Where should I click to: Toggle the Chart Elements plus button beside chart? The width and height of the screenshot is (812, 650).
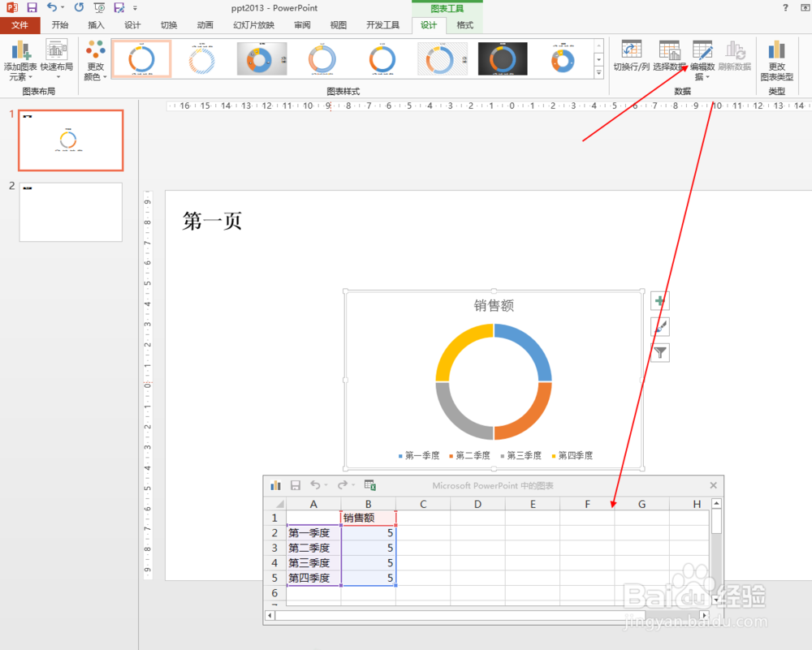[659, 301]
